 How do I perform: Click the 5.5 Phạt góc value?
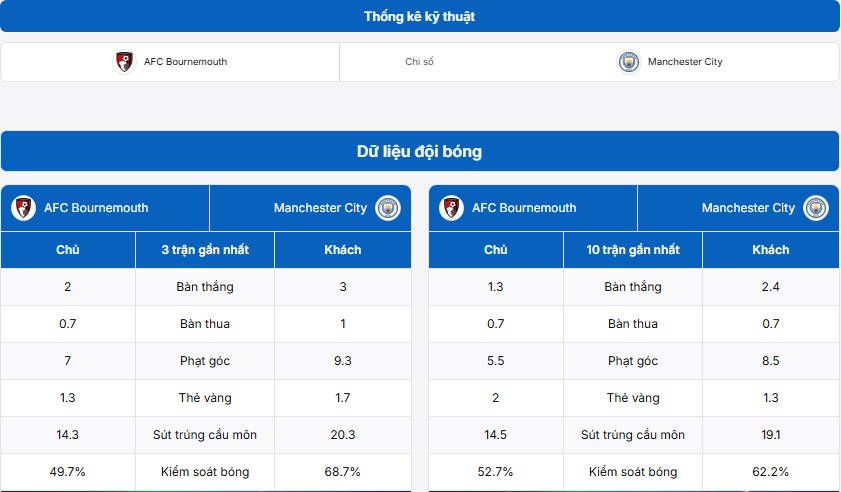tap(496, 361)
